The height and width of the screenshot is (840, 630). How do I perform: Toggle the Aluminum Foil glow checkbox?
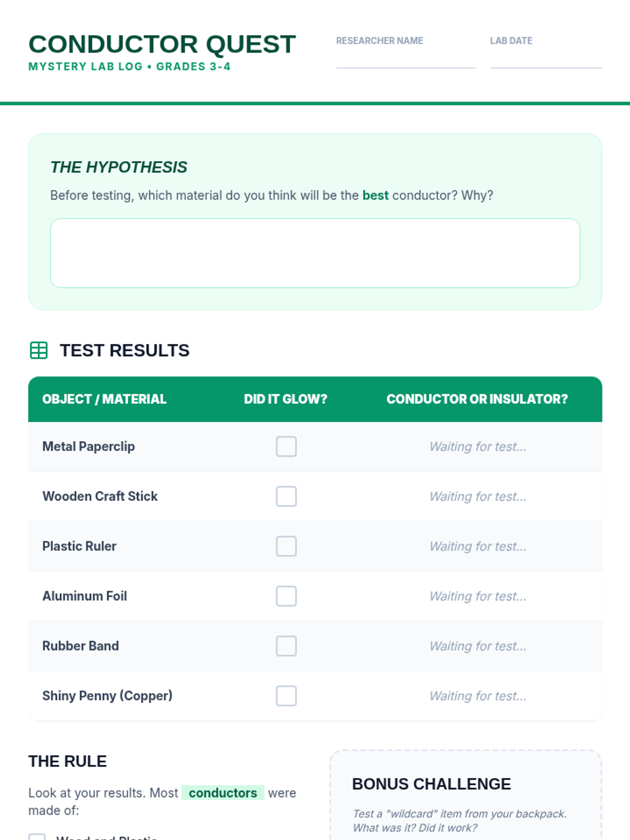coord(286,596)
